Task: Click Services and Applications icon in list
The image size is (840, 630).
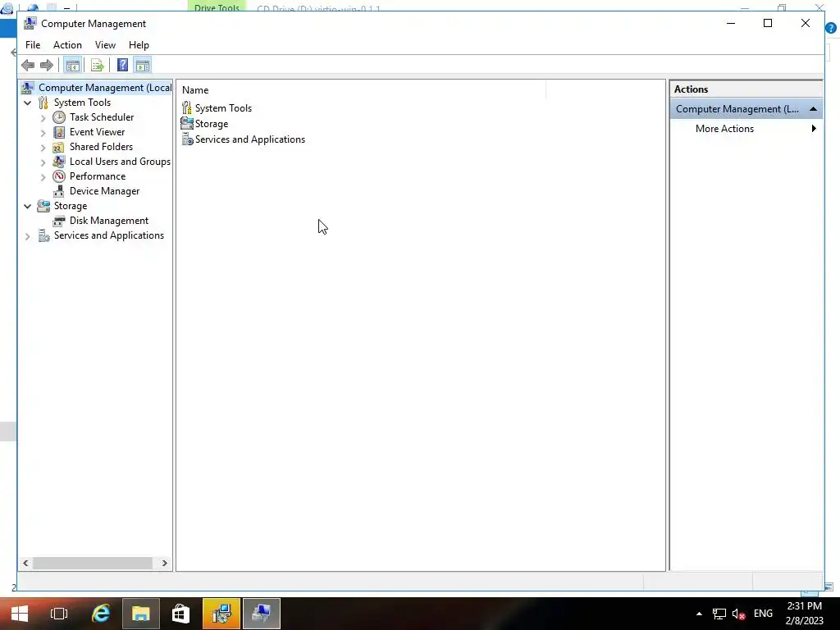Action: [x=187, y=139]
